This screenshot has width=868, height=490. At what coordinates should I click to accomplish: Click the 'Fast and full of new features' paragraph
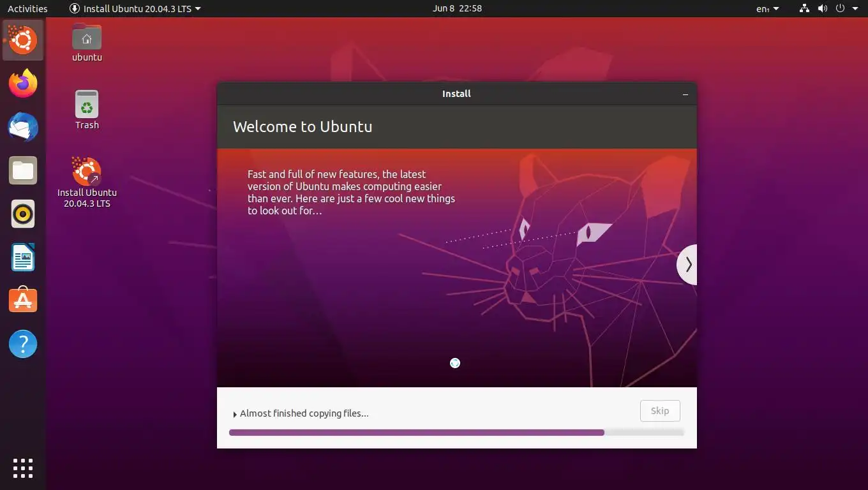351,192
